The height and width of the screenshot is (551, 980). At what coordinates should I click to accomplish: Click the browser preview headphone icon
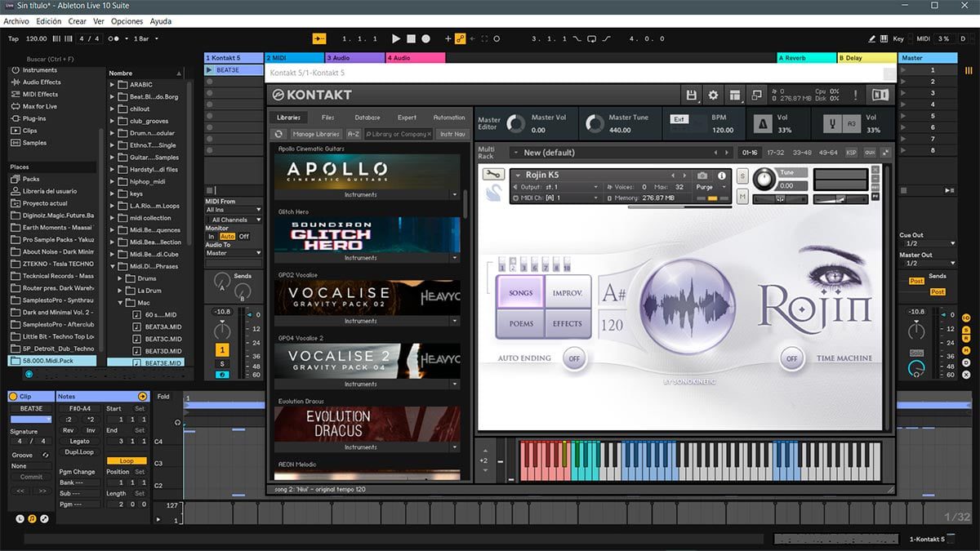(x=29, y=374)
